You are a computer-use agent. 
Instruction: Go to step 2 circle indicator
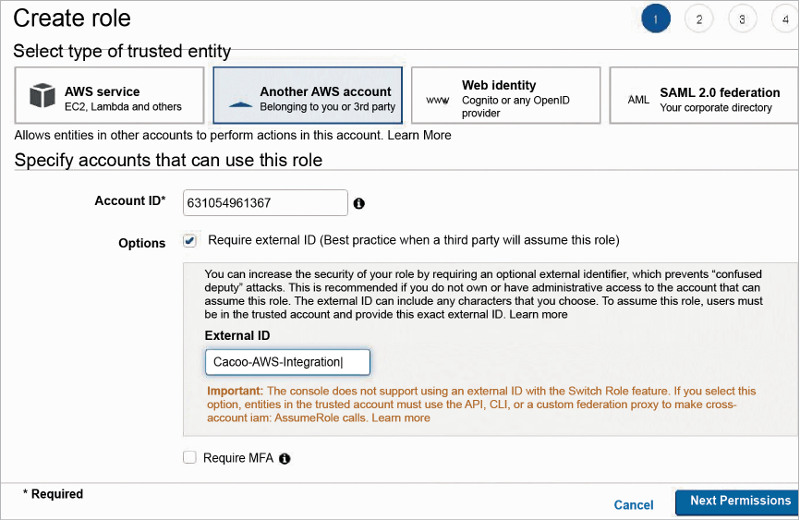click(x=698, y=19)
